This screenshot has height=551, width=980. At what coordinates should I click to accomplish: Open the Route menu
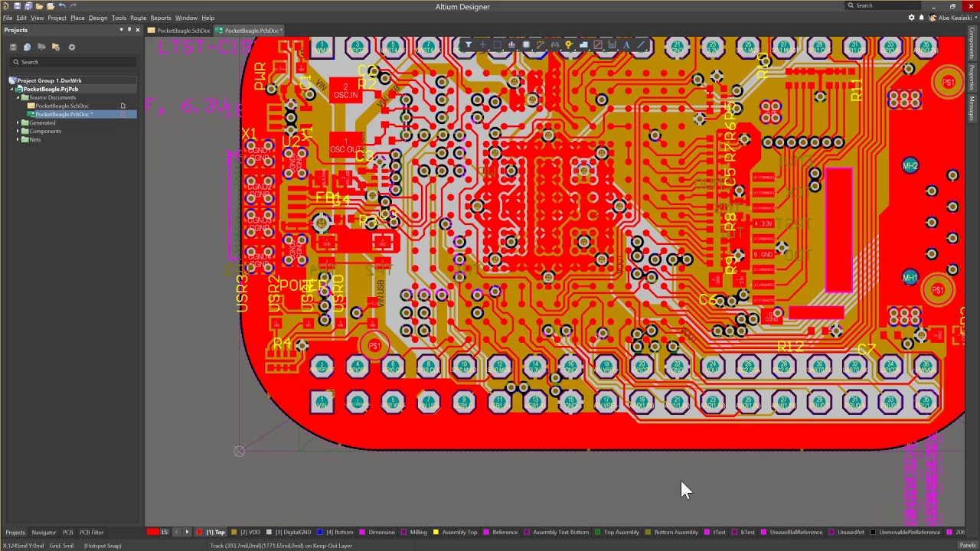pyautogui.click(x=139, y=18)
